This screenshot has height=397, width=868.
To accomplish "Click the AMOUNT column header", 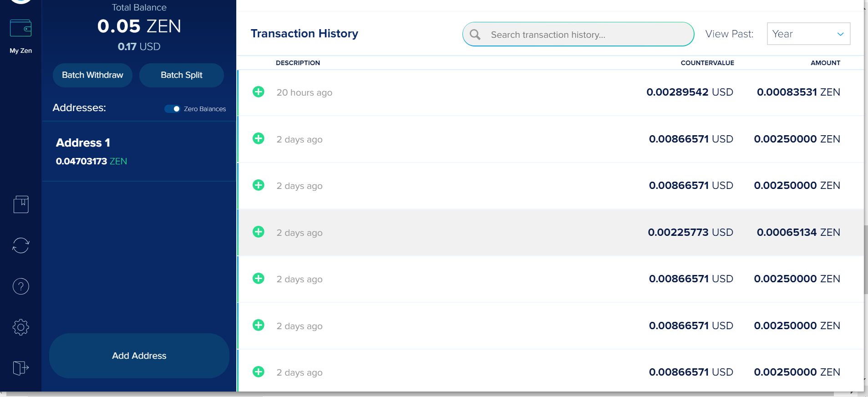I will click(x=825, y=63).
